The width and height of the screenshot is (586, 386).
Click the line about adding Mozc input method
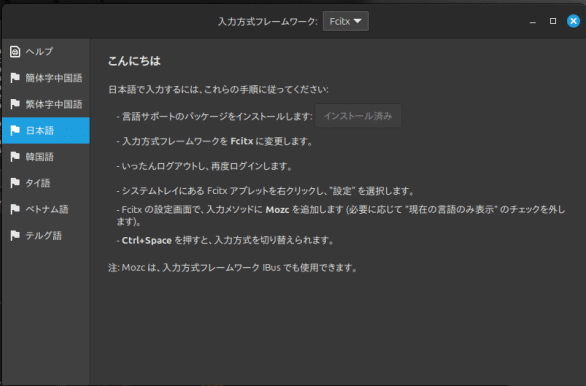coord(341,216)
